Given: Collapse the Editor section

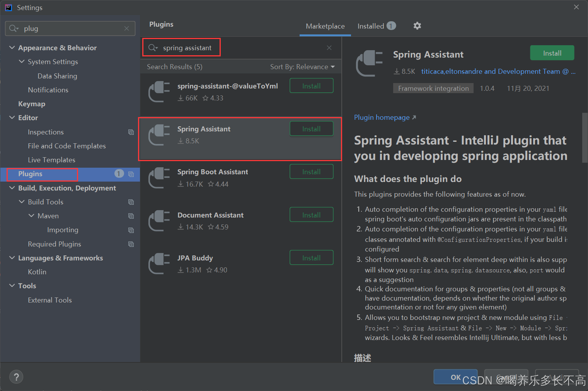Looking at the screenshot, I should 12,117.
